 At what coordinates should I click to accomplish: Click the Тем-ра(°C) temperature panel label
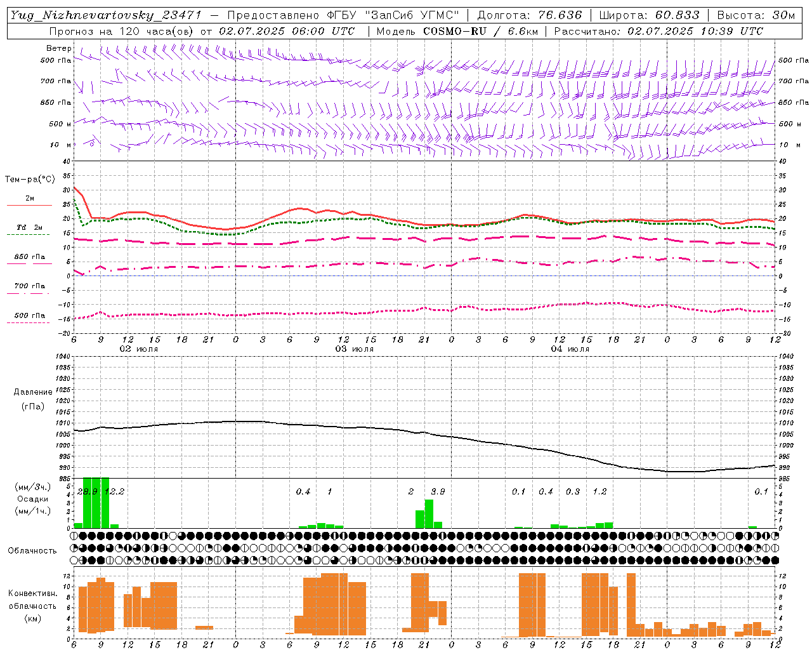[x=30, y=180]
